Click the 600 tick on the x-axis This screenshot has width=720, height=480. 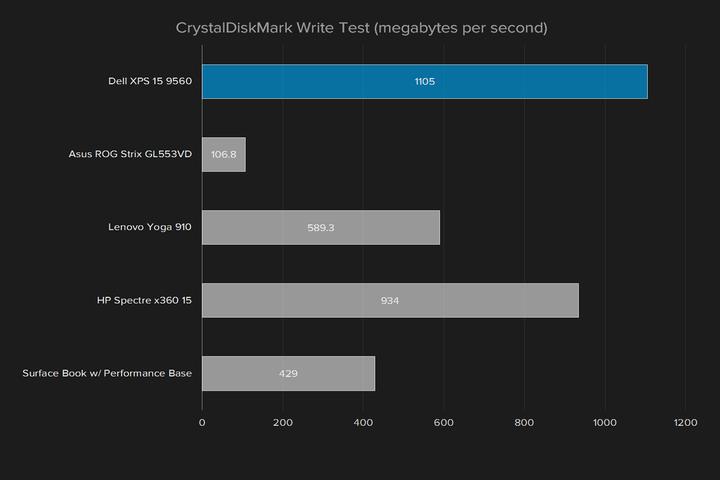[444, 423]
